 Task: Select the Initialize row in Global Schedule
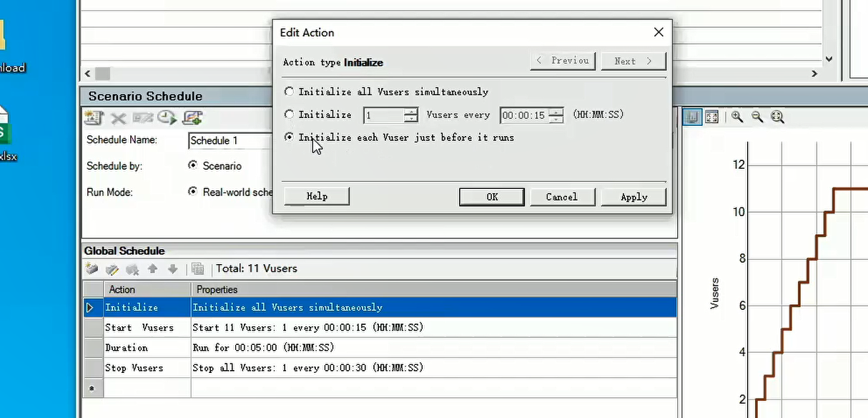click(x=380, y=307)
